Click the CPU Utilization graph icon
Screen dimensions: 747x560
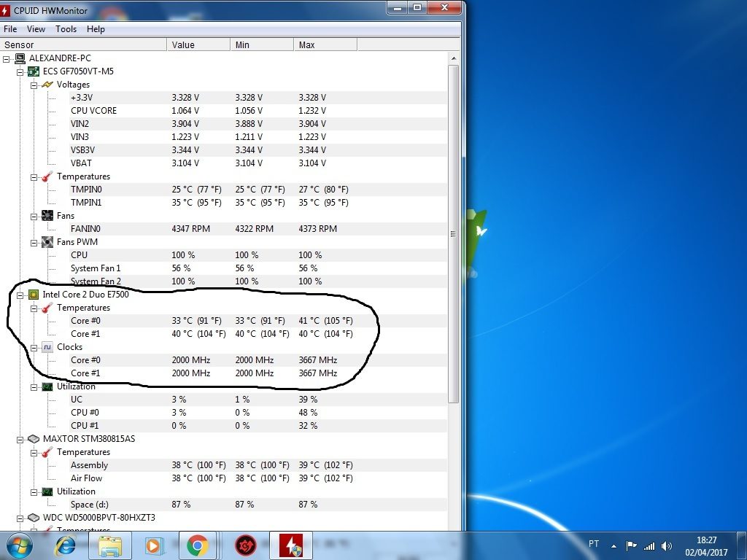tap(47, 386)
